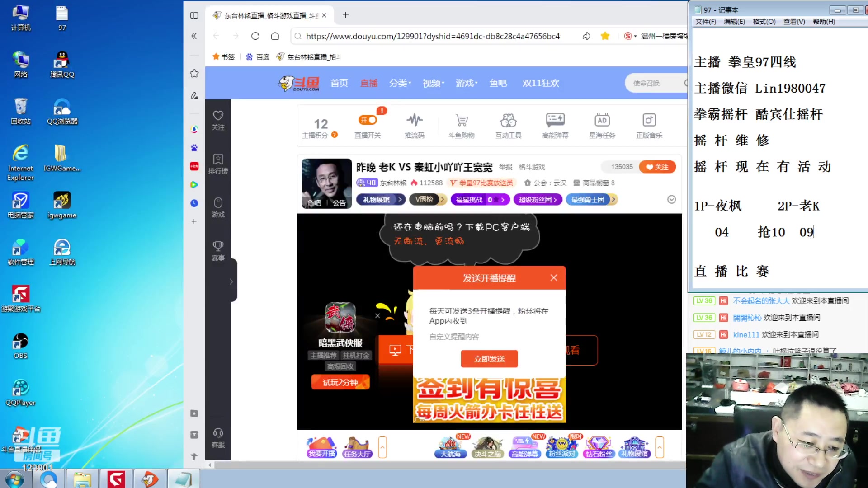Click the 百度 bookmark
This screenshot has width=868, height=488.
pos(258,57)
